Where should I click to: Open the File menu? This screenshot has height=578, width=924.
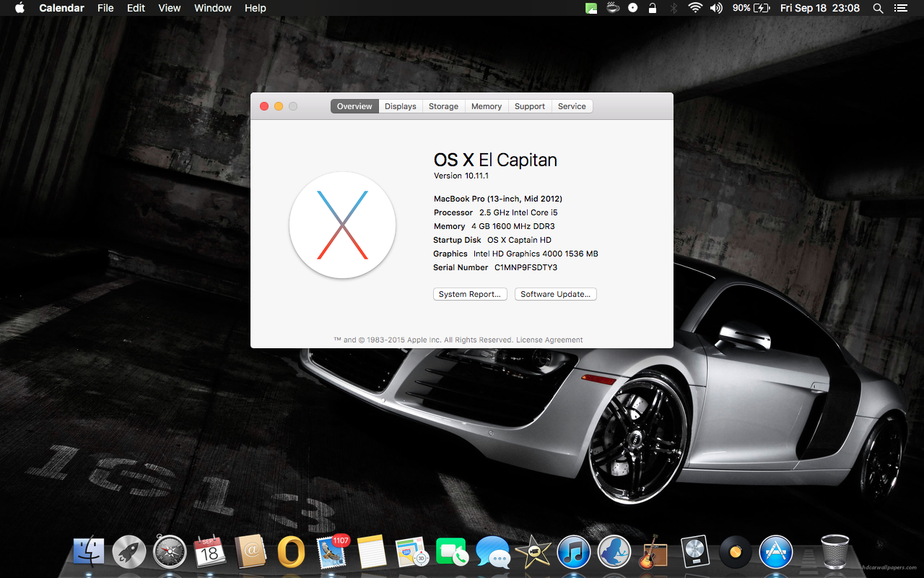coord(105,8)
